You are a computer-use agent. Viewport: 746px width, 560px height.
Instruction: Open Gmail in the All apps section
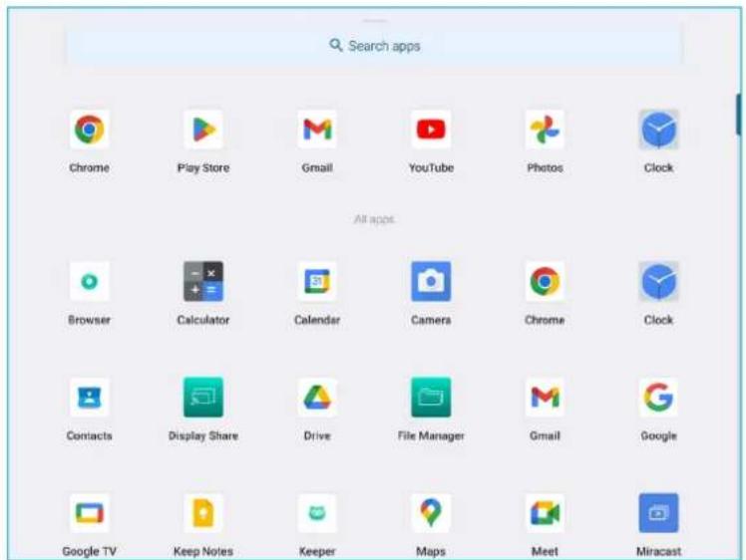click(x=545, y=397)
